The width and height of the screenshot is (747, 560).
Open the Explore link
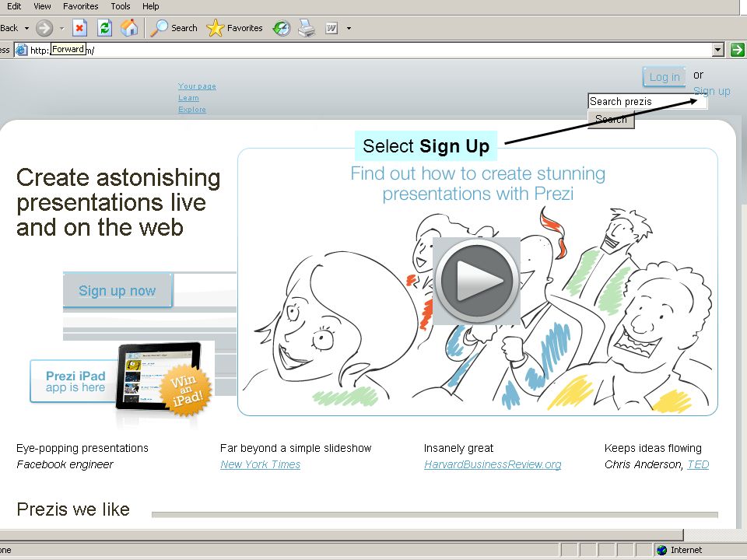click(192, 109)
